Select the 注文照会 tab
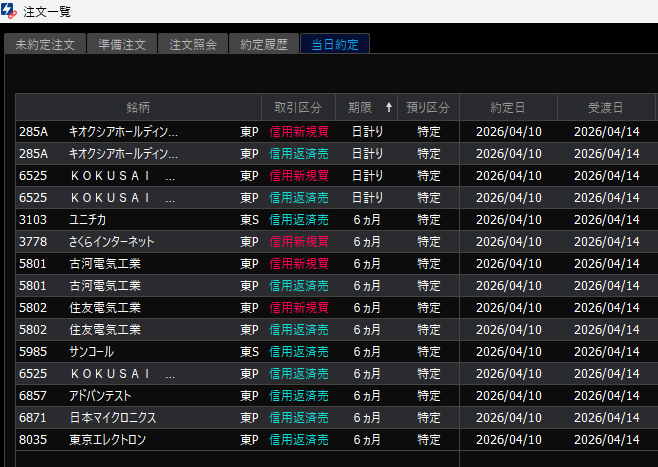This screenshot has width=658, height=467. click(192, 45)
